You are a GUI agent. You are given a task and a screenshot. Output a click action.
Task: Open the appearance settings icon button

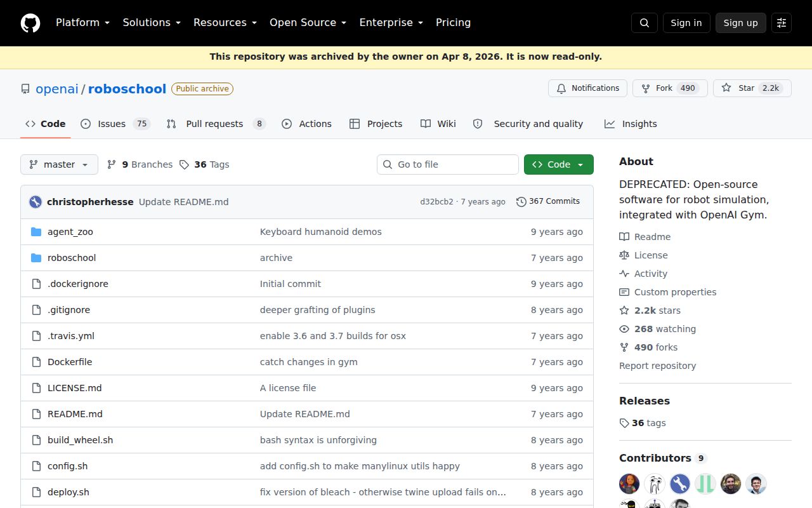click(782, 23)
